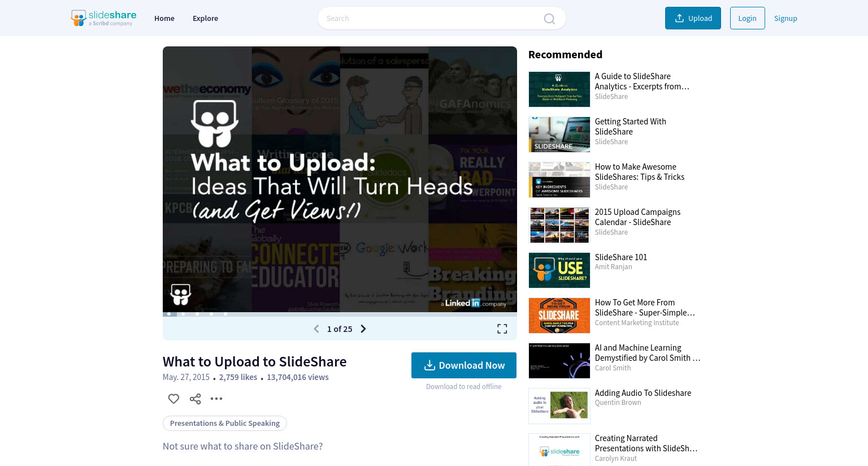Image resolution: width=868 pixels, height=466 pixels.
Task: Click the 'Recommended' heading
Action: pos(565,54)
